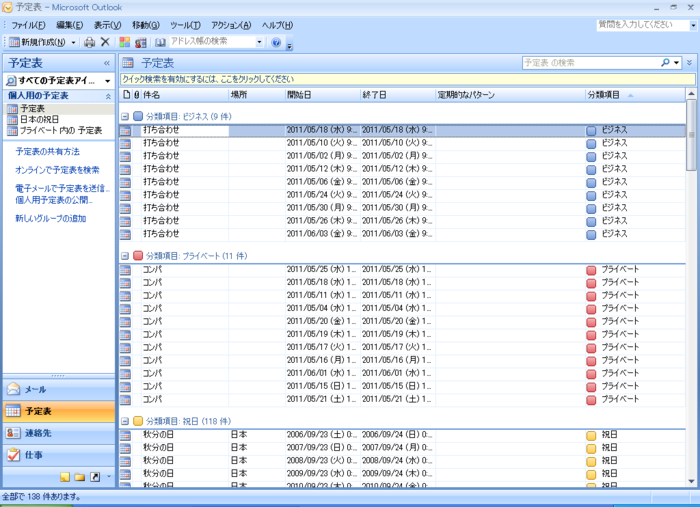Click the notes icon at navigation pane bottom

[x=65, y=477]
